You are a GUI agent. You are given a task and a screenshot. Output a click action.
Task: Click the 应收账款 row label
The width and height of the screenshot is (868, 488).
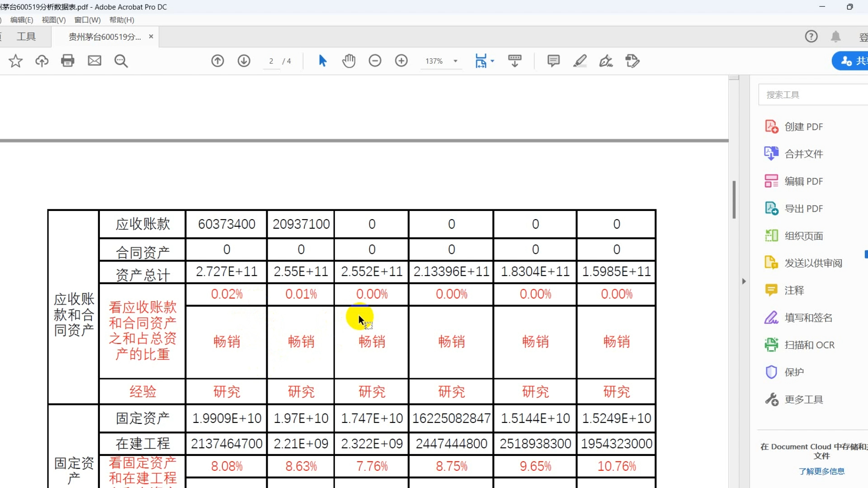142,224
